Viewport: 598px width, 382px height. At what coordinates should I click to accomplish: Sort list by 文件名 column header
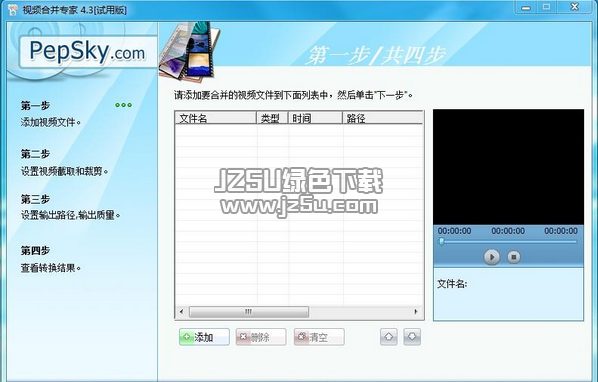215,118
